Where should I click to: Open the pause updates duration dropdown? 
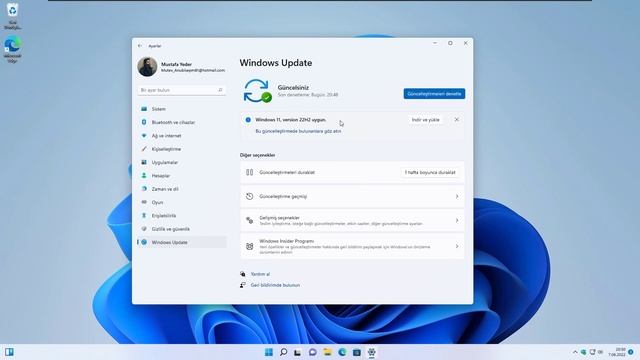[430, 172]
